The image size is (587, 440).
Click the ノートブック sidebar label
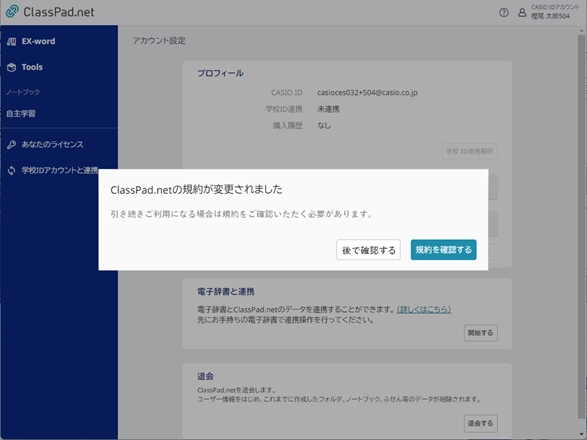tap(23, 92)
